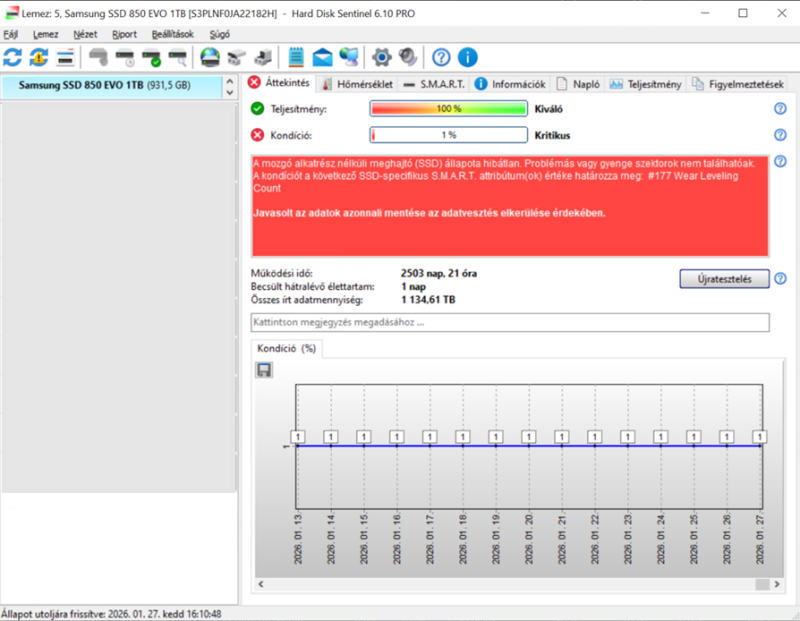Click the refresh icon with the yellow warning triangle
The width and height of the screenshot is (800, 621).
tap(39, 57)
